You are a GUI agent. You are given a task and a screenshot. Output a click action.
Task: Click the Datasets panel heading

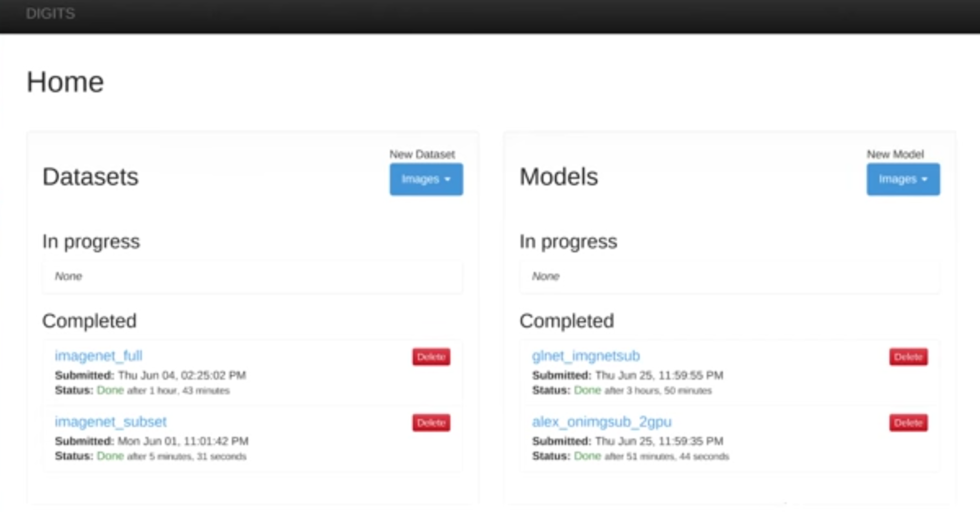click(90, 177)
